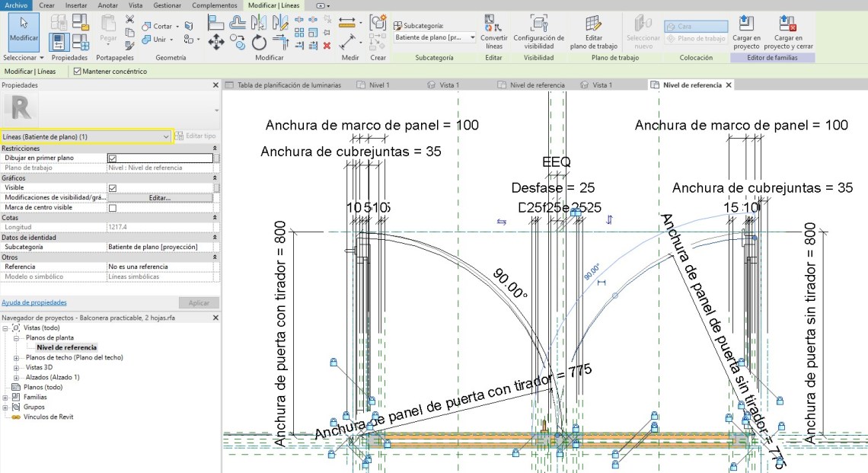Uncheck Dibujar en primer plano
Viewport: 868px width, 473px height.
pyautogui.click(x=113, y=158)
